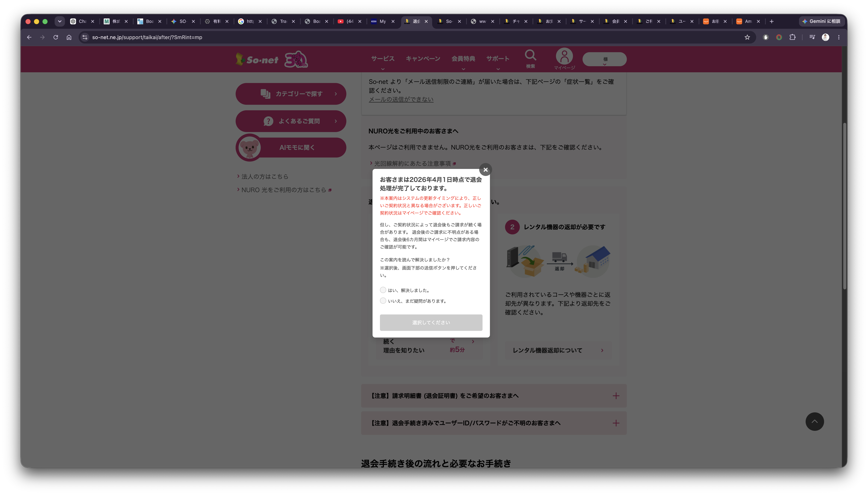868x495 pixels.
Task: Click the NURO光をご利用中のお客さまへ heading
Action: [413, 131]
